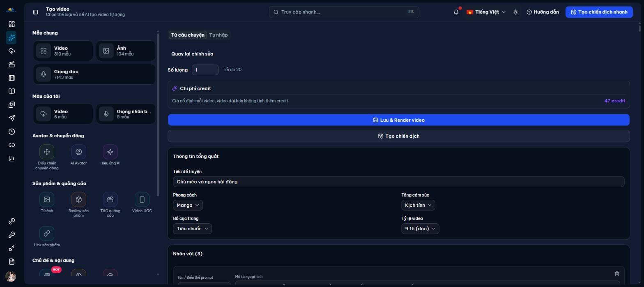Select the AI Avatar icon

[78, 152]
